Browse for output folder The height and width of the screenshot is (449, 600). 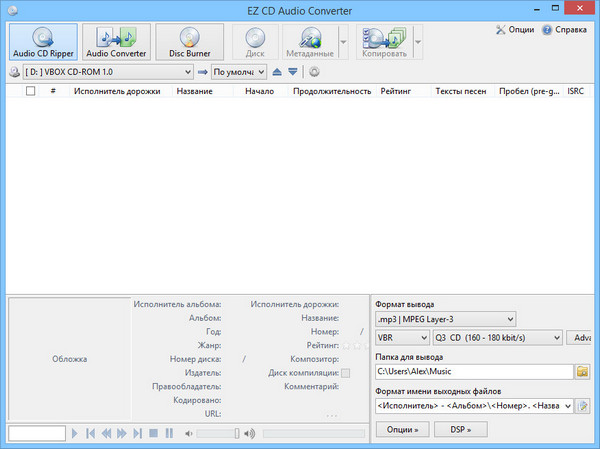(583, 372)
